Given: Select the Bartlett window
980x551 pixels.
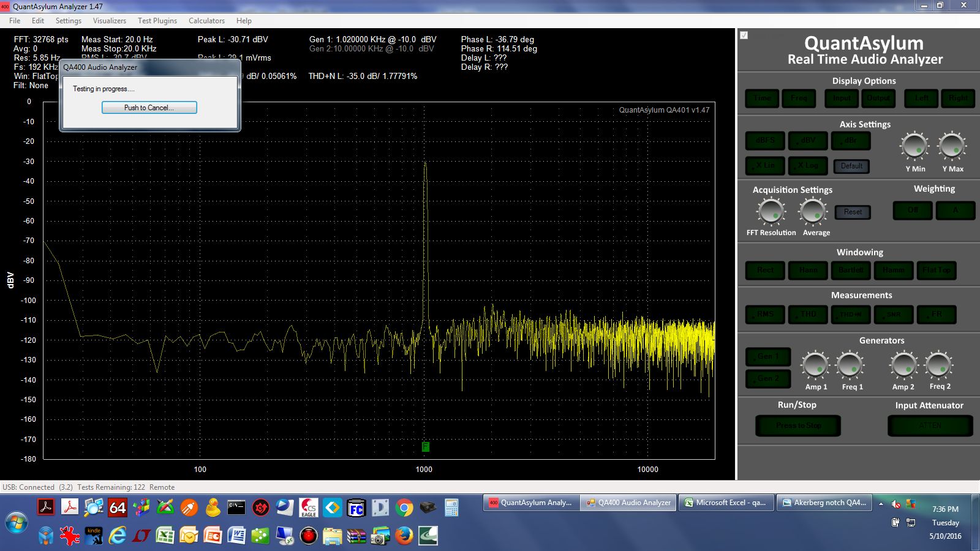Looking at the screenshot, I should coord(851,270).
